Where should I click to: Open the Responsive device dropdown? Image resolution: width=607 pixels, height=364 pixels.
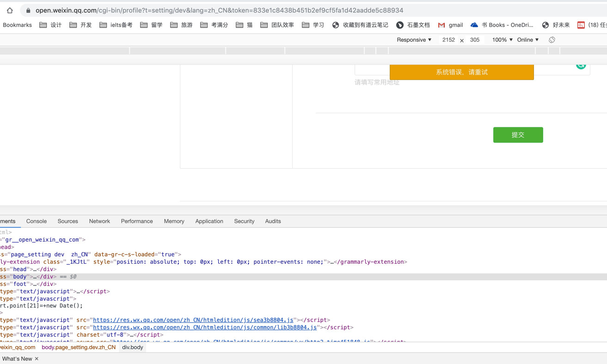pos(414,40)
